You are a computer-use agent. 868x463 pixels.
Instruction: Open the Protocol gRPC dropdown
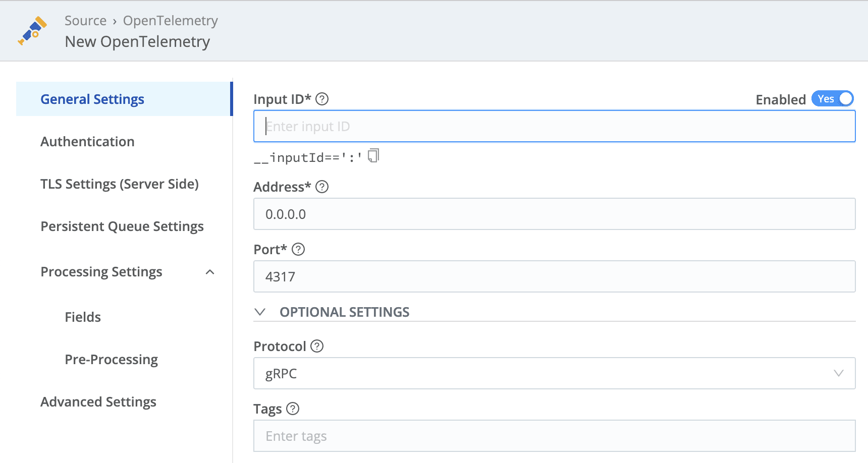[554, 373]
